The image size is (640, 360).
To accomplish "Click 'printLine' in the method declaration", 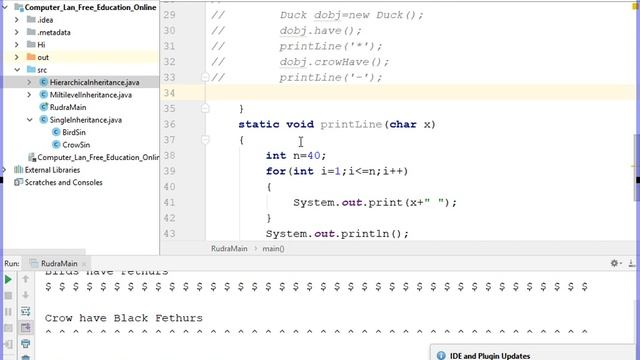I will coord(351,124).
